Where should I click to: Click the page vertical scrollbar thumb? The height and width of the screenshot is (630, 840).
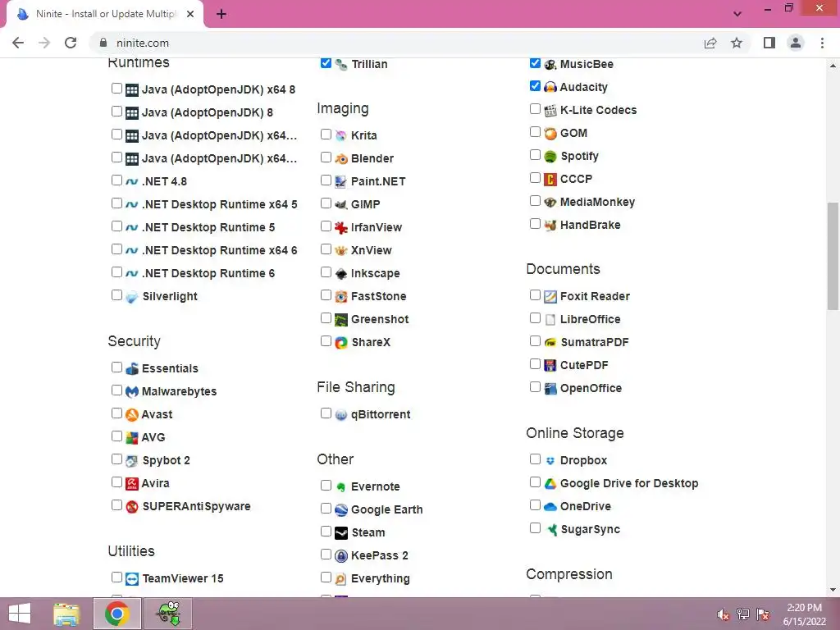833,256
